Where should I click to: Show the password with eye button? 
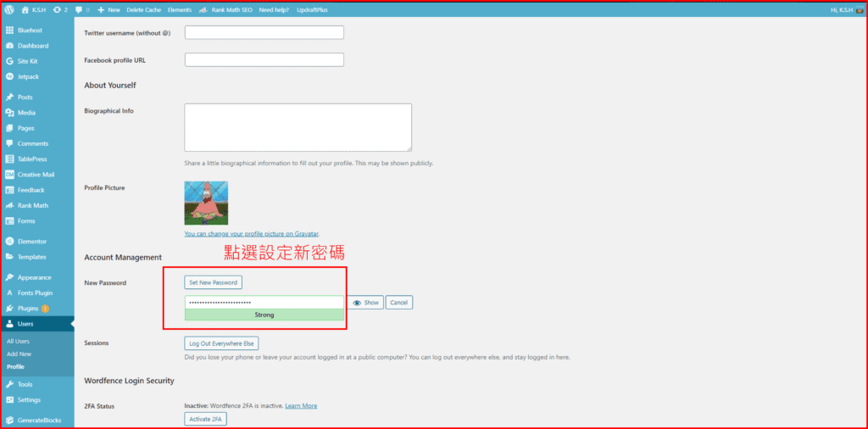point(365,303)
